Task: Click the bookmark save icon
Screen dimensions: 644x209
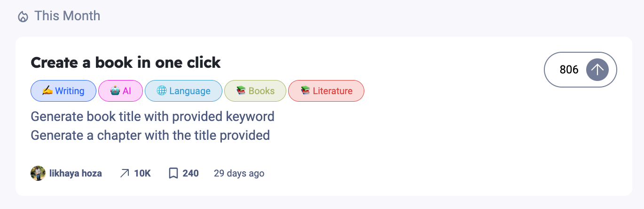Action: (173, 173)
